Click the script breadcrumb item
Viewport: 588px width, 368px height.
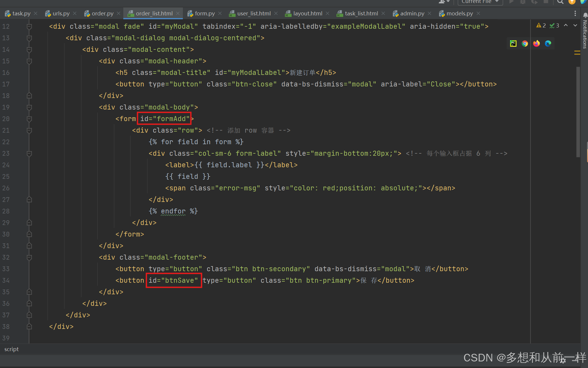click(12, 349)
